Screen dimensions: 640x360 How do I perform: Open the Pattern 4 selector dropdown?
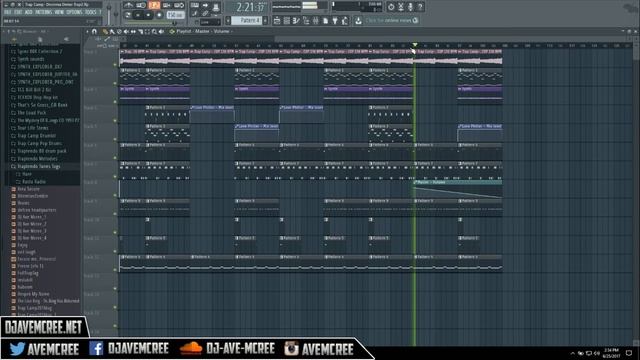[x=247, y=20]
